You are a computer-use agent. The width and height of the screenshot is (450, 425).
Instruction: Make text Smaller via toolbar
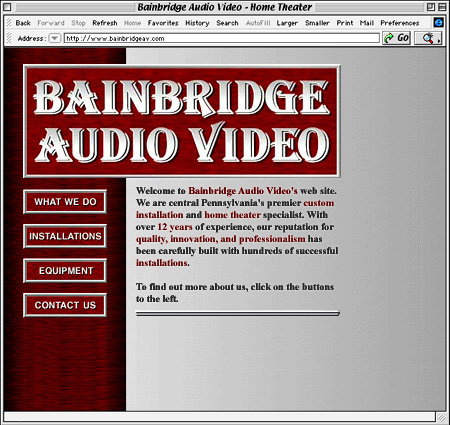(x=317, y=23)
